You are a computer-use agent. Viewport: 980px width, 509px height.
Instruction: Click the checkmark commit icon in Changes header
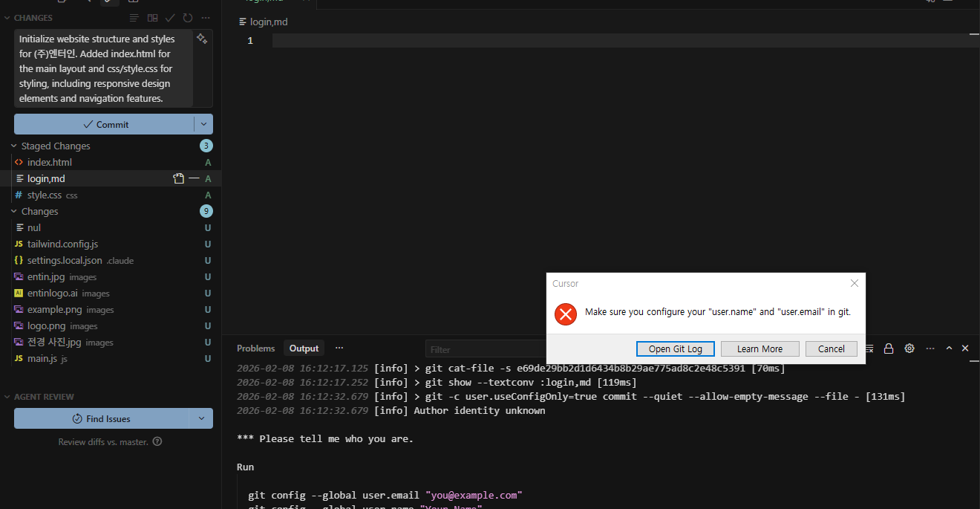coord(170,18)
